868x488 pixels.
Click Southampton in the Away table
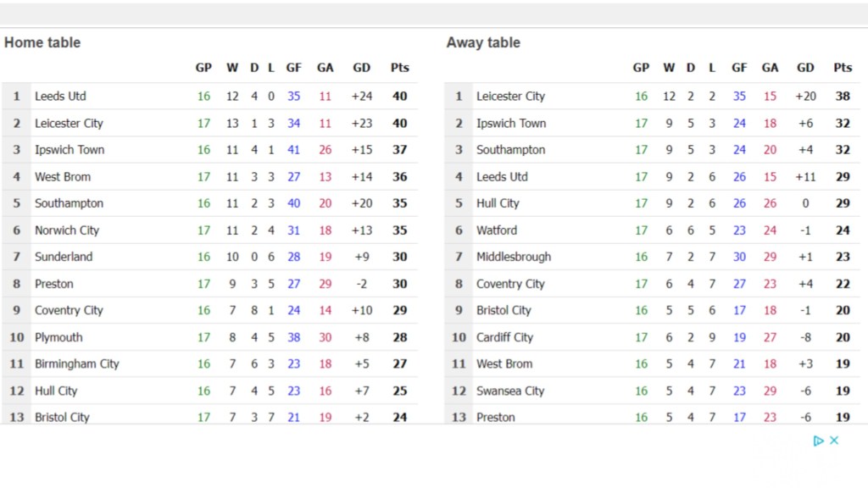tap(510, 149)
